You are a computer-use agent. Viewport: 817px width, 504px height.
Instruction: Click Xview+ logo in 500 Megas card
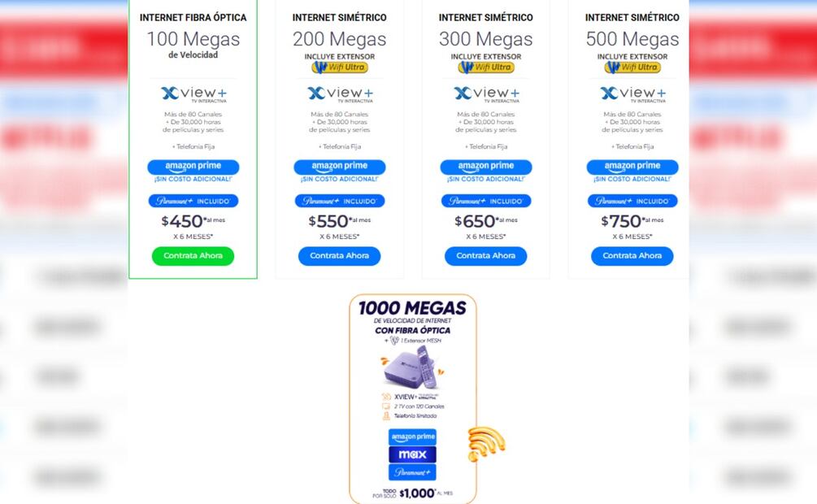point(632,93)
